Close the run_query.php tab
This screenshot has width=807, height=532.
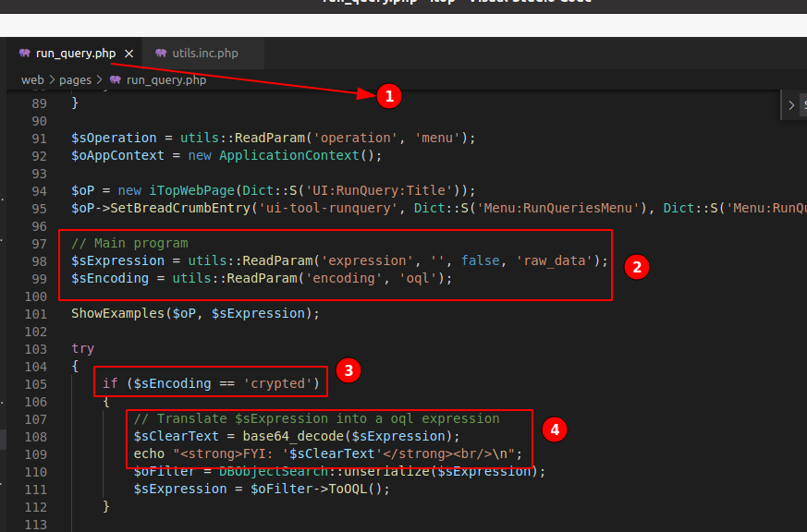click(x=127, y=53)
